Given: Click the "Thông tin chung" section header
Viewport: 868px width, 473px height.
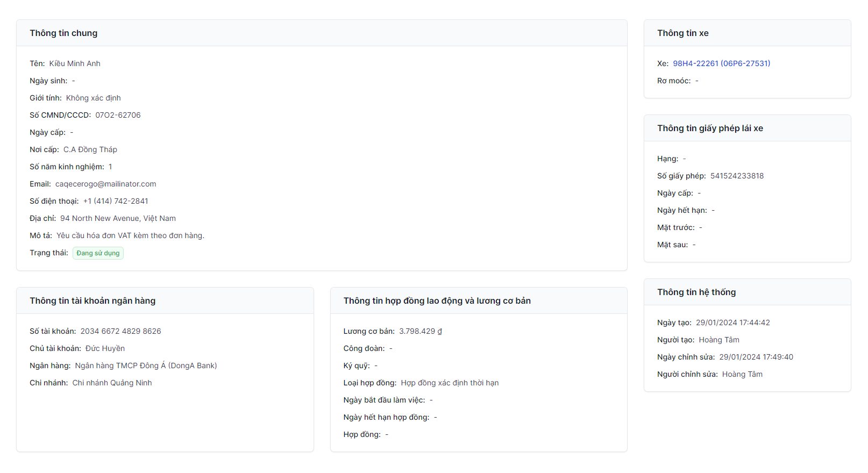Looking at the screenshot, I should 63,33.
